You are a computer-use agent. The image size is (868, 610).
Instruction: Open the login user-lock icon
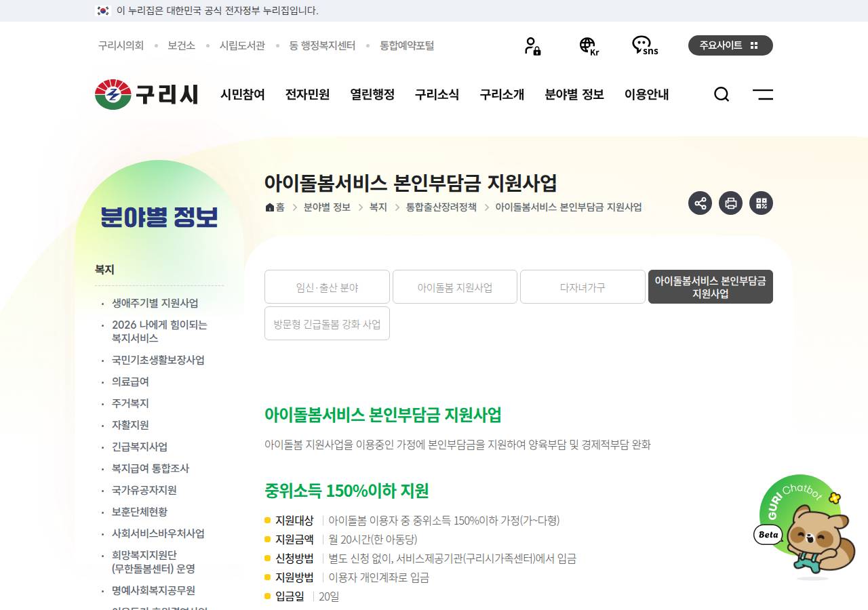click(532, 45)
